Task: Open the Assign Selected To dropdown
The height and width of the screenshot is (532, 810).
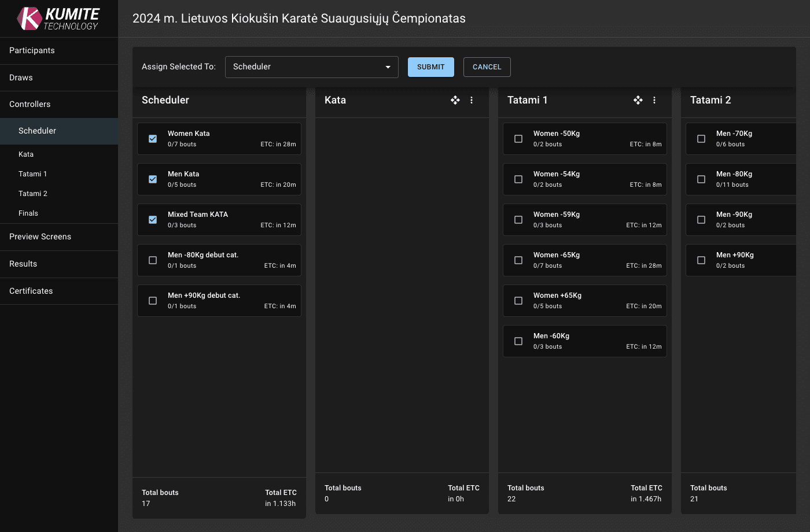Action: pos(311,67)
